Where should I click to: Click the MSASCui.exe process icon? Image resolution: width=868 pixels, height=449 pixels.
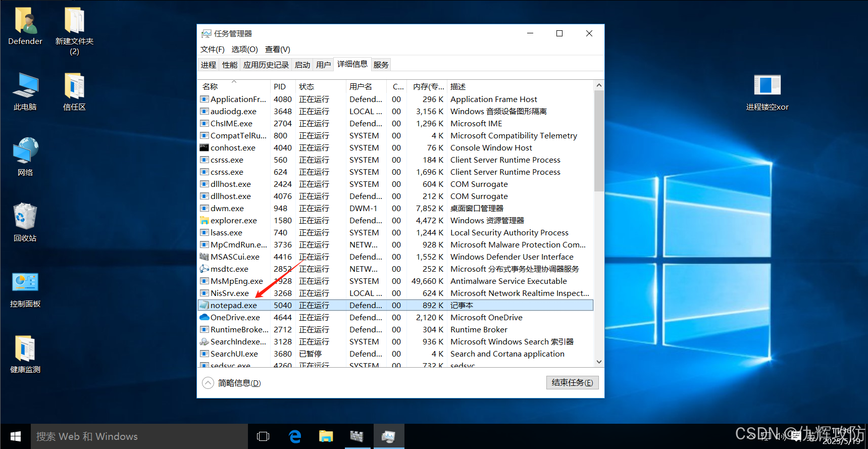point(204,257)
